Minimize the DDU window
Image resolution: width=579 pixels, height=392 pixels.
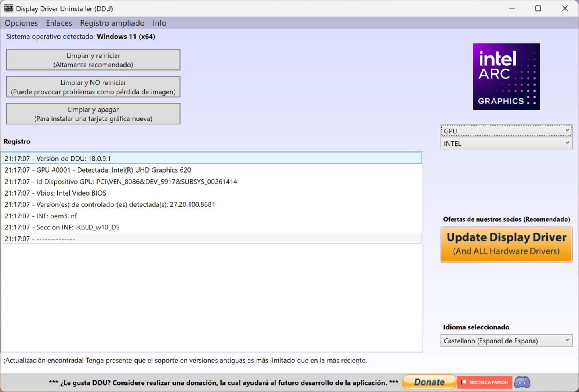point(512,8)
